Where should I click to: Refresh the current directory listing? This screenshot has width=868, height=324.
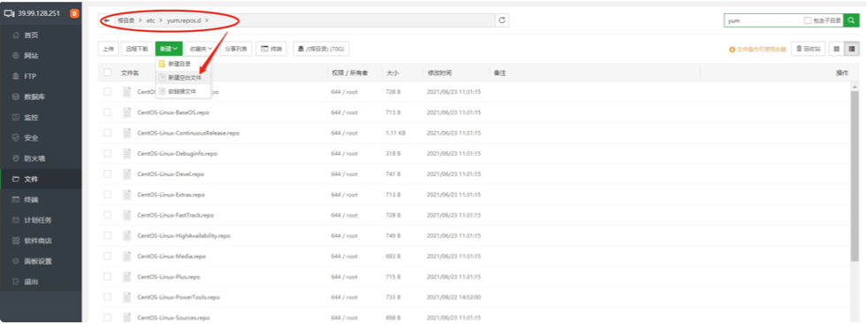click(x=502, y=20)
